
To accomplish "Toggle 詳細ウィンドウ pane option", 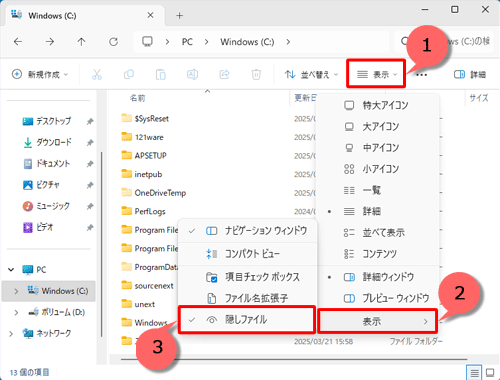I will pyautogui.click(x=377, y=277).
